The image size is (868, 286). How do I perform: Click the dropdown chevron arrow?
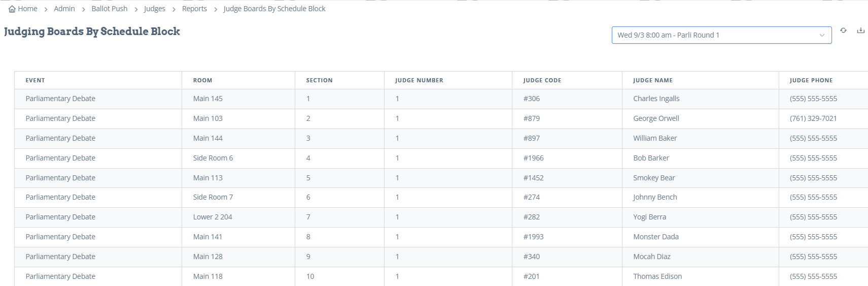coord(822,35)
